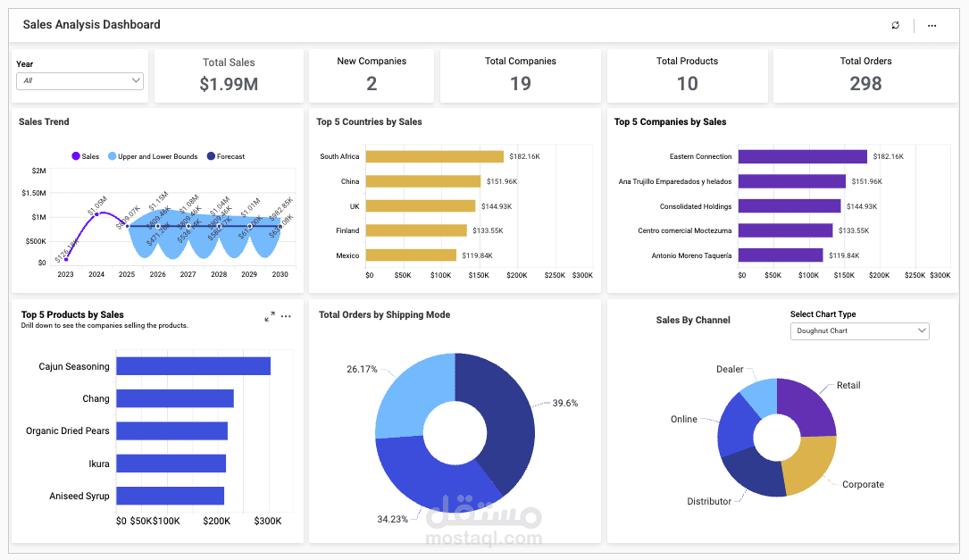
Task: Open the dashboard more options menu
Action: point(931,25)
